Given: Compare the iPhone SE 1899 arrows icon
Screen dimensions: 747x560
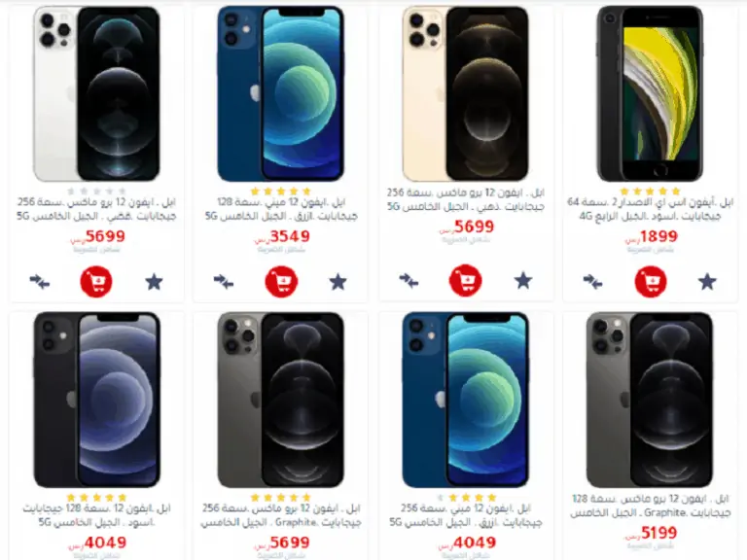Looking at the screenshot, I should [x=592, y=282].
